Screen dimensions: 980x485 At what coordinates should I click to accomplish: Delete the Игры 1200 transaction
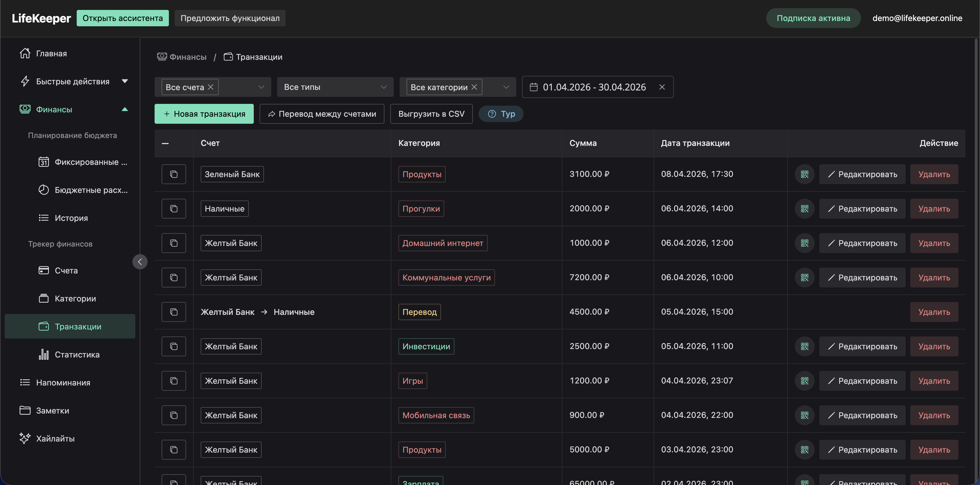(934, 381)
